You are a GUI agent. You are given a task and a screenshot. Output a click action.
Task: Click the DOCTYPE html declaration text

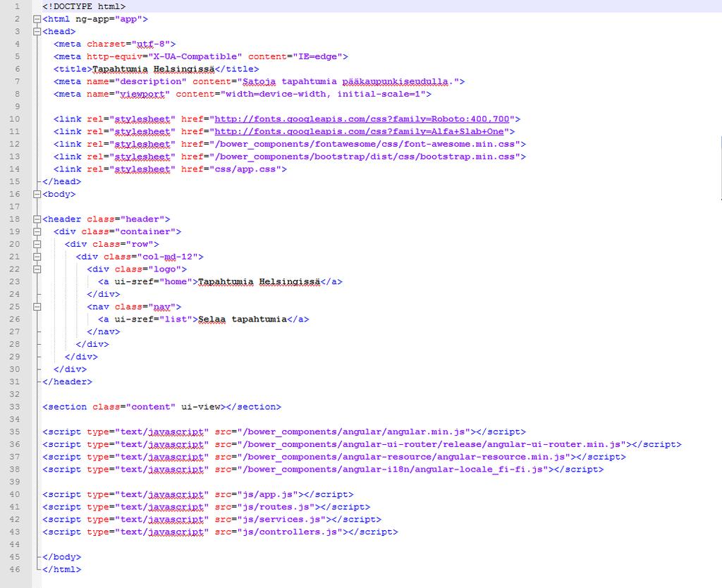84,6
